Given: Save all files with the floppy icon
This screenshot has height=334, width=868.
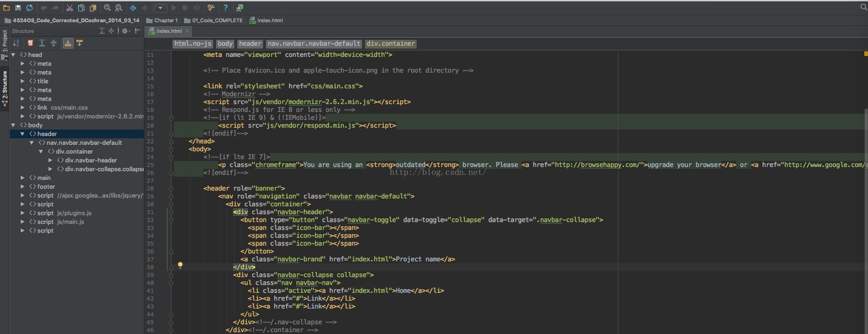Looking at the screenshot, I should pyautogui.click(x=18, y=8).
